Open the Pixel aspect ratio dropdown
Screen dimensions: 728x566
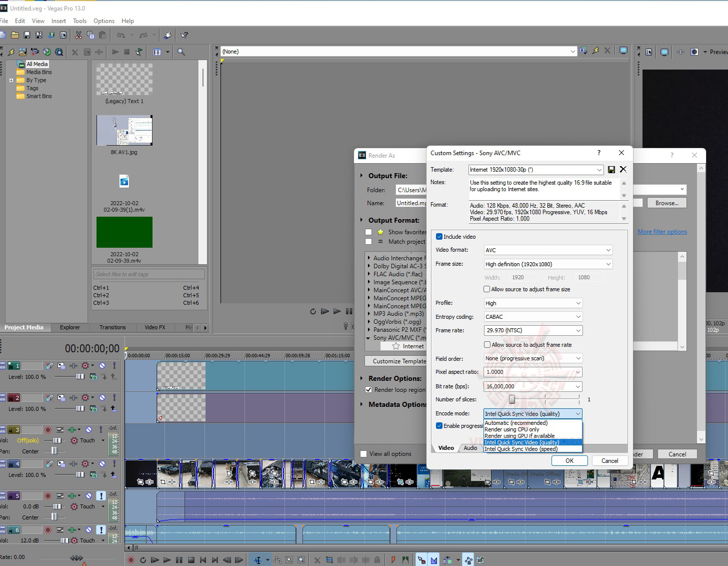pyautogui.click(x=533, y=372)
